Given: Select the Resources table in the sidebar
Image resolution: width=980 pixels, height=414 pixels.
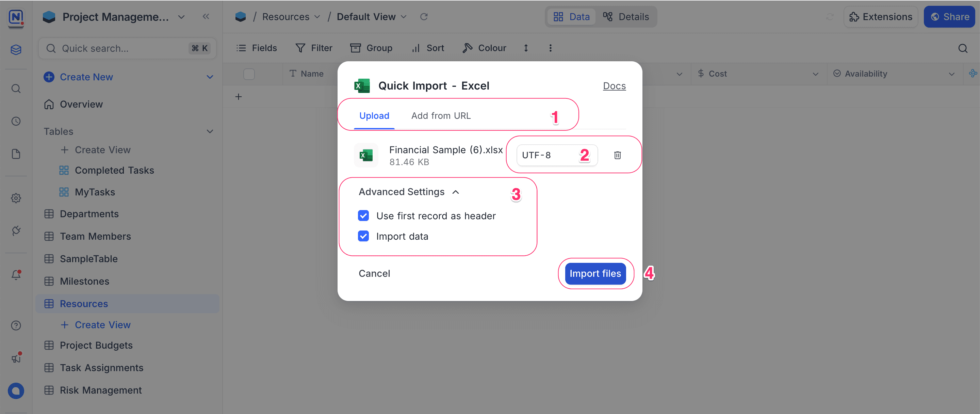Looking at the screenshot, I should point(83,303).
